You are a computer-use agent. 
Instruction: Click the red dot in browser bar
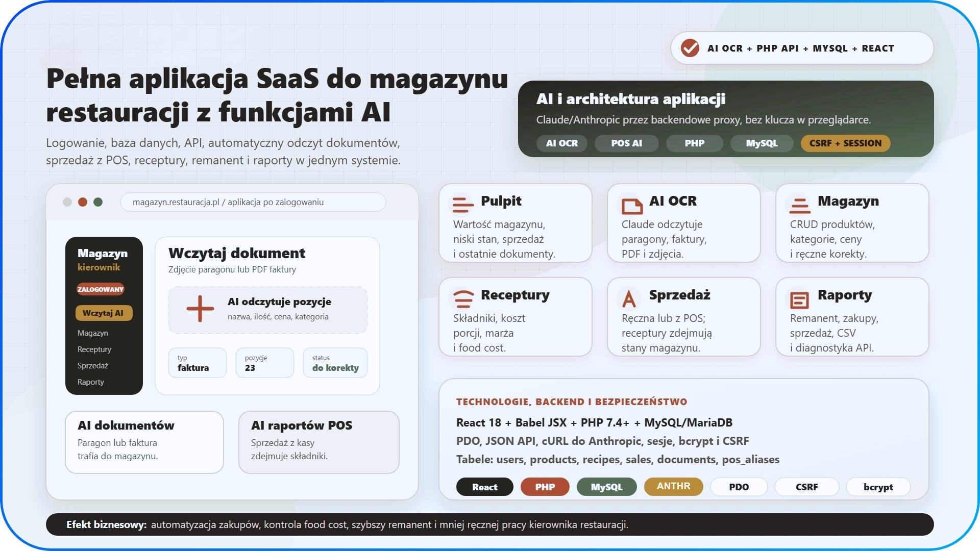point(83,202)
